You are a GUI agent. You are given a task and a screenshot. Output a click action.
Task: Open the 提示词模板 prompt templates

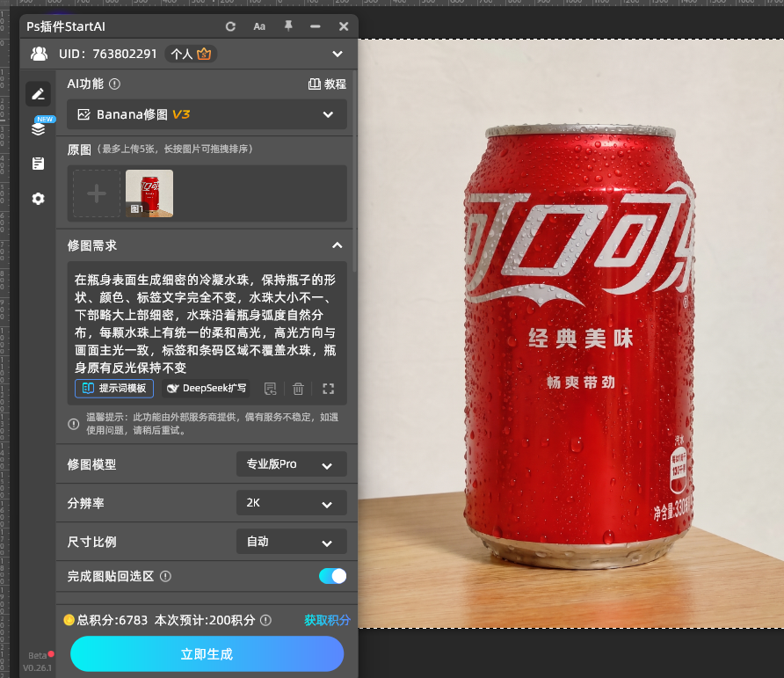114,389
